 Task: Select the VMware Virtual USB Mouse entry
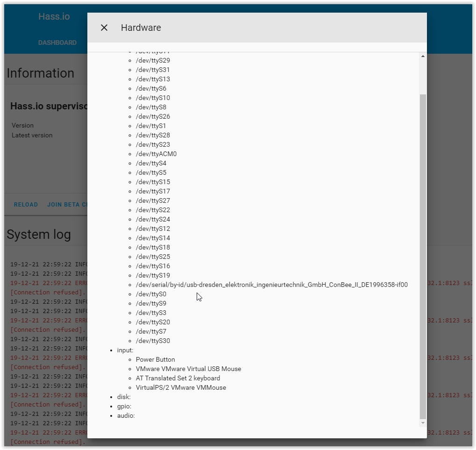point(188,369)
